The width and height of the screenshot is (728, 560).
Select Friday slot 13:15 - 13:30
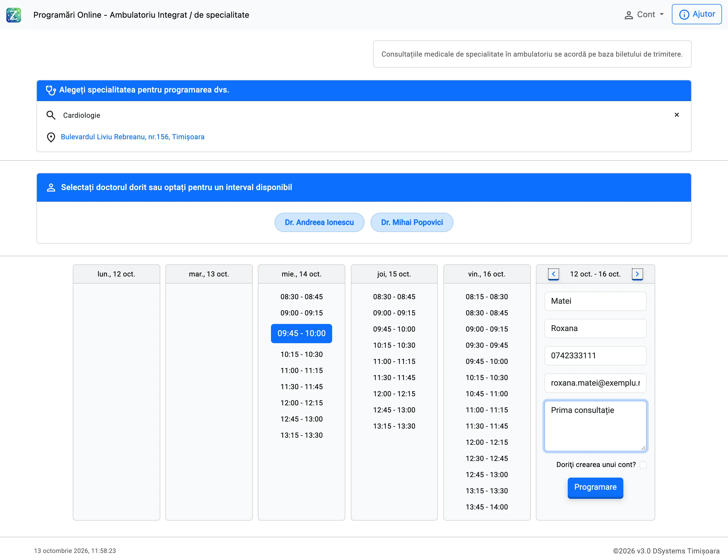pyautogui.click(x=487, y=491)
